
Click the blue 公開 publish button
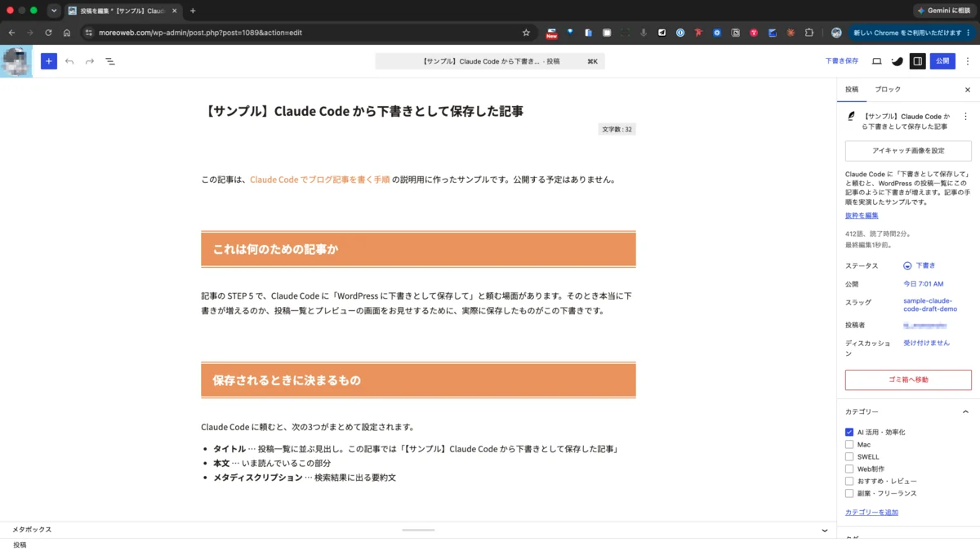942,61
